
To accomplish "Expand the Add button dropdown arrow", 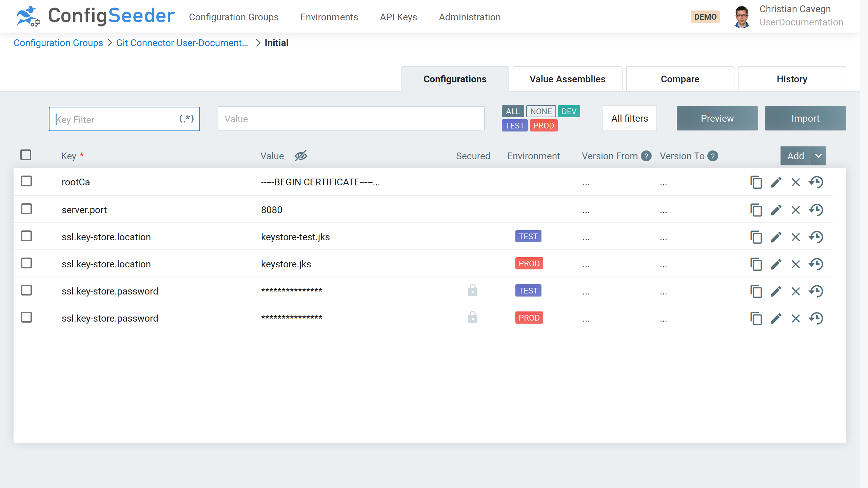I will (x=818, y=156).
